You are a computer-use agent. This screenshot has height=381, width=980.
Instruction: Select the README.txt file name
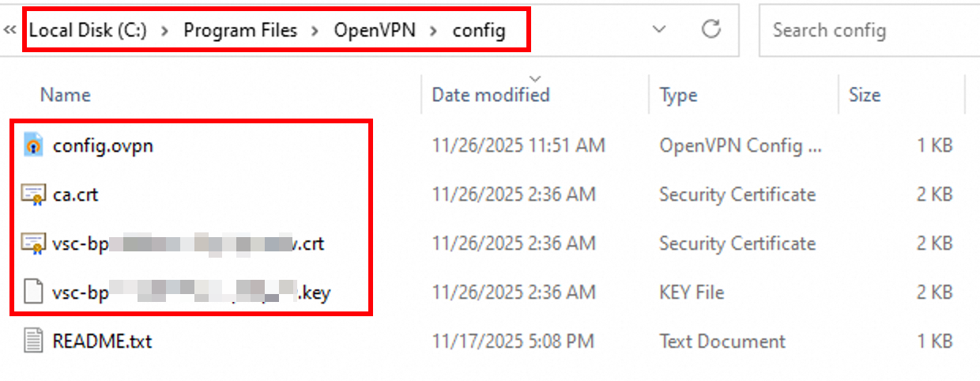click(x=102, y=341)
